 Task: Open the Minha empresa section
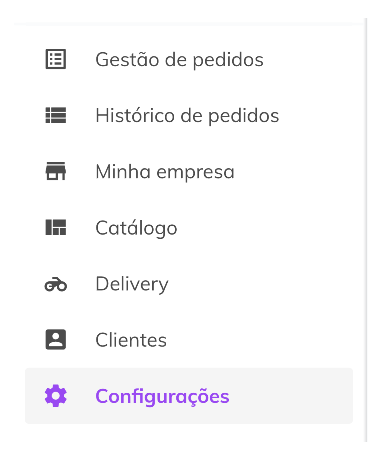[189, 171]
